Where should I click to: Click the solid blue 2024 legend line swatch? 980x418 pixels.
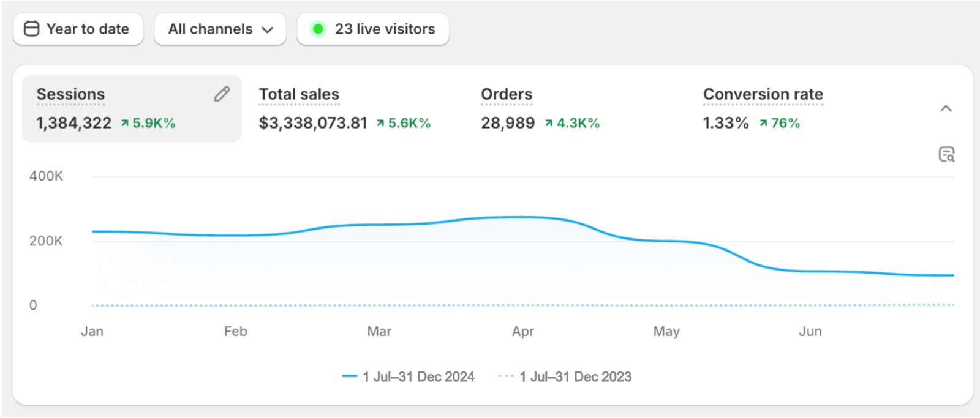click(x=350, y=376)
